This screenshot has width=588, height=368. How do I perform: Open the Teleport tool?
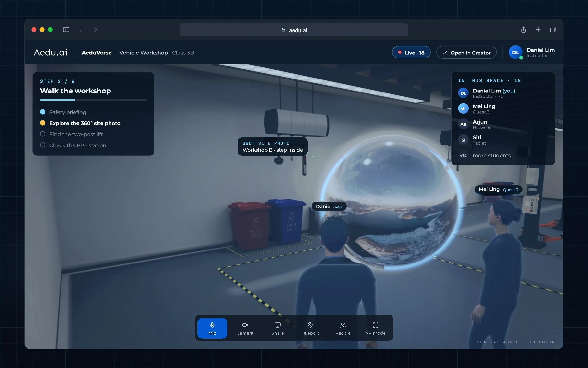[310, 328]
